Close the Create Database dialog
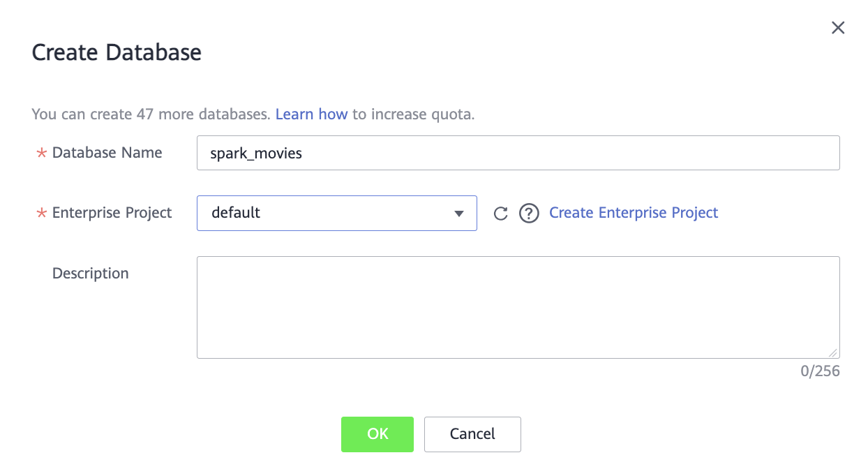The height and width of the screenshot is (469, 868). coord(838,28)
